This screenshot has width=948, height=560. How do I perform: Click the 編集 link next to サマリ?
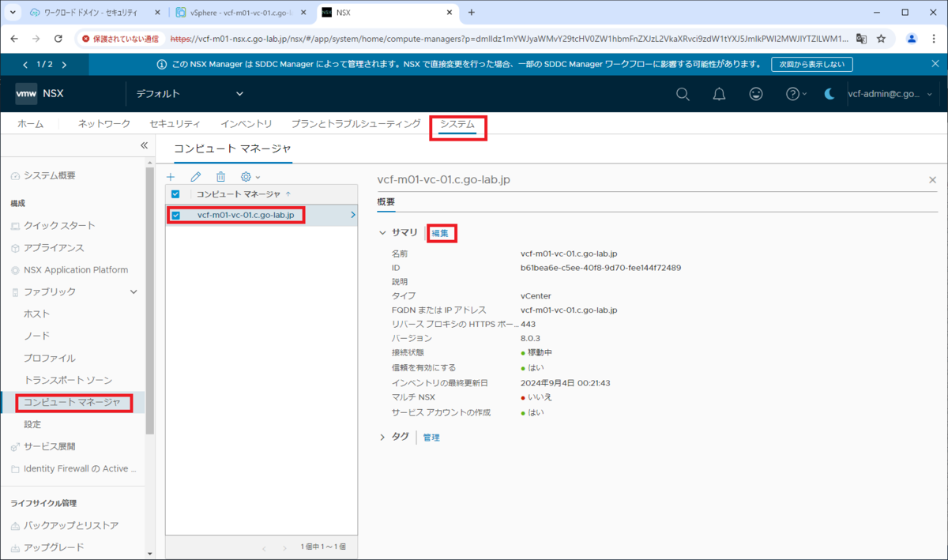coord(440,233)
